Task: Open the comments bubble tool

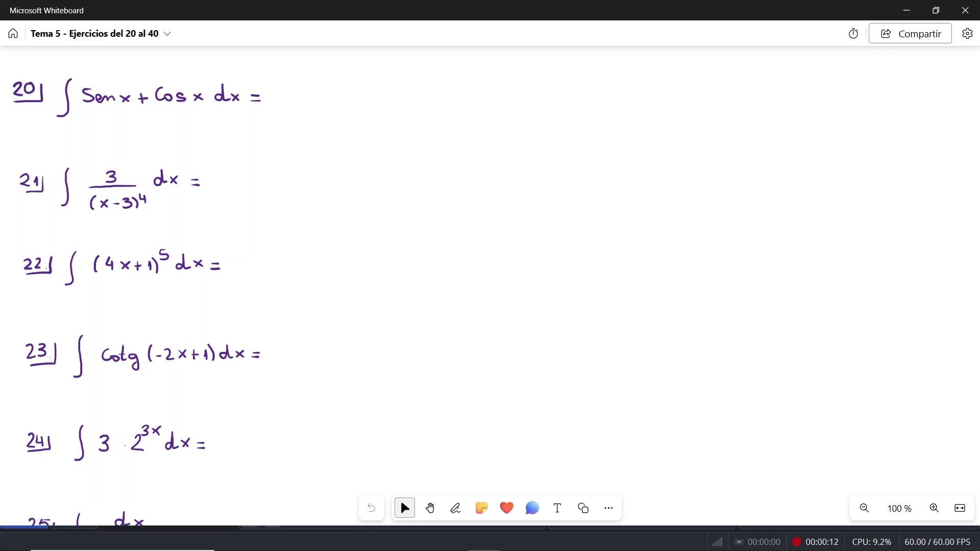Action: click(532, 508)
